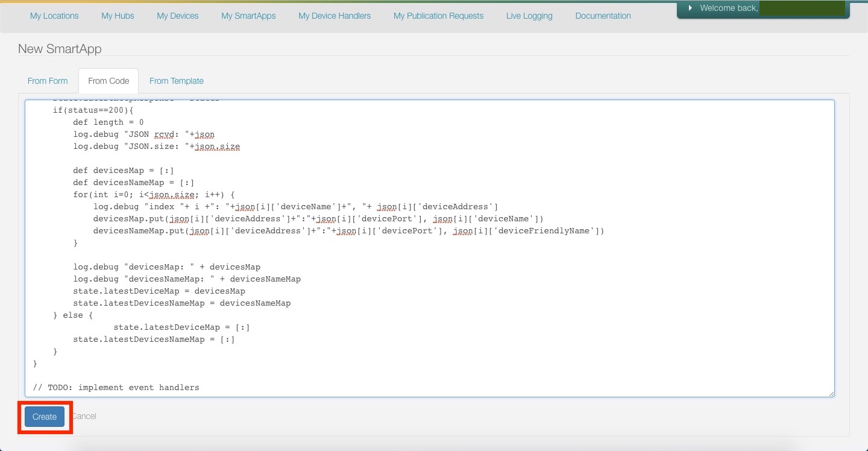Click the '} else {' line
This screenshot has width=868, height=451.
(73, 315)
